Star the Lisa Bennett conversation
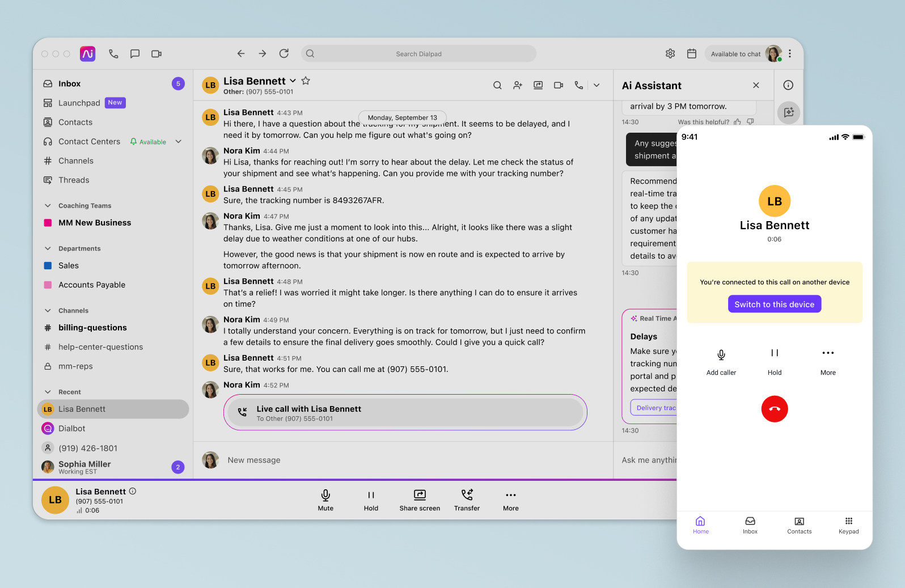Image resolution: width=905 pixels, height=588 pixels. click(x=306, y=81)
